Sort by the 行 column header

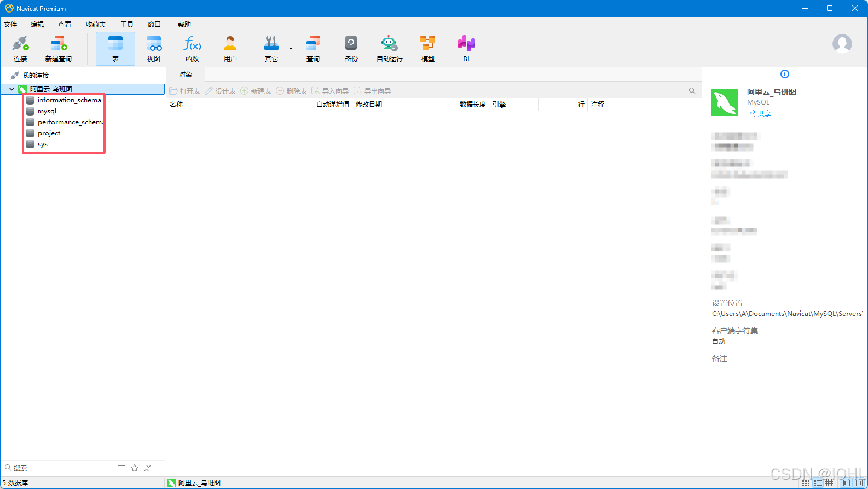pyautogui.click(x=563, y=104)
